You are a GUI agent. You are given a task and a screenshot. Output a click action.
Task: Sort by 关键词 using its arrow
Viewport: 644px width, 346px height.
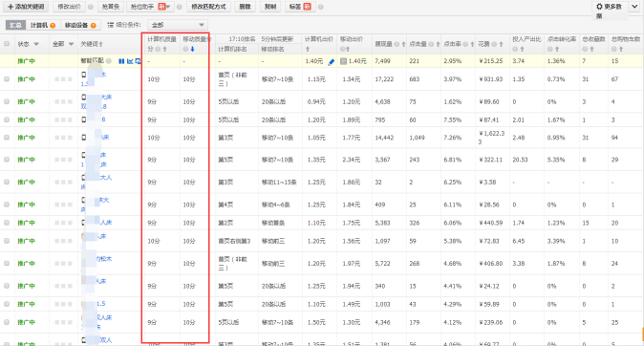pos(101,44)
